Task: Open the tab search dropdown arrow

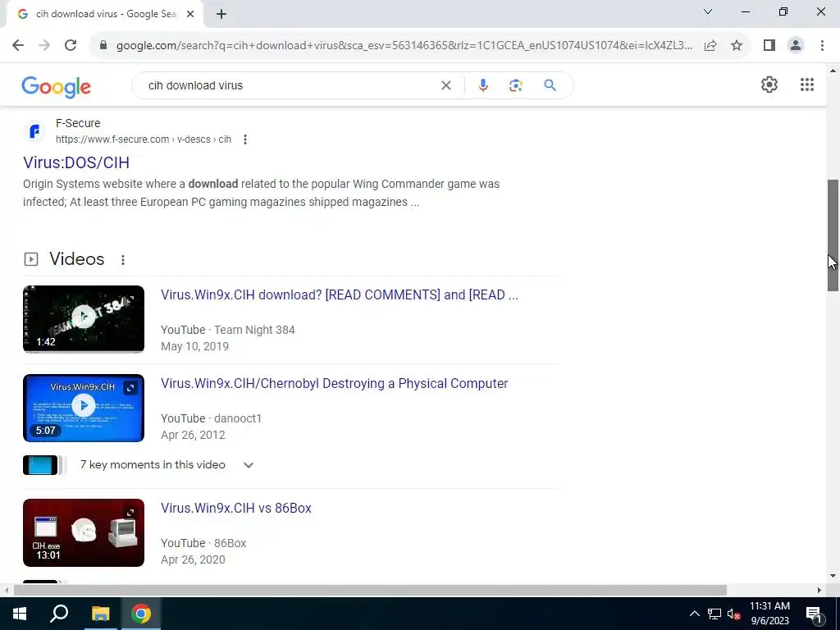Action: pyautogui.click(x=708, y=11)
